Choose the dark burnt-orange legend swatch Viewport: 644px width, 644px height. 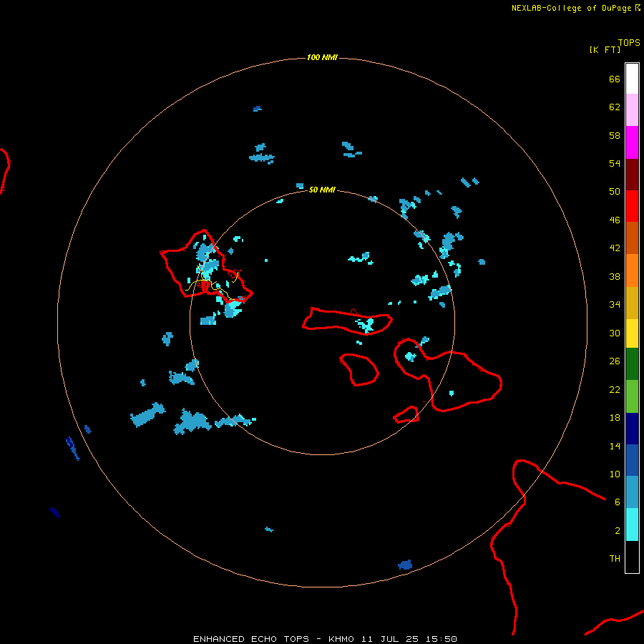632,238
